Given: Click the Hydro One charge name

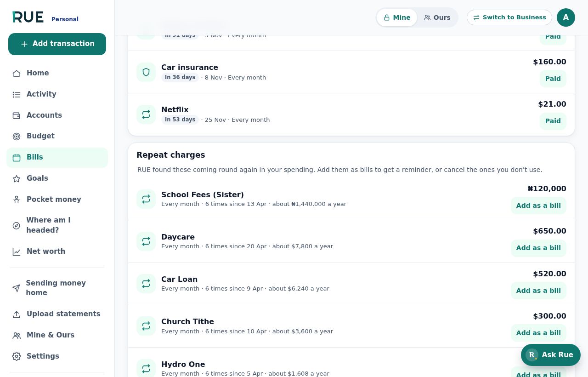Looking at the screenshot, I should coord(183,364).
